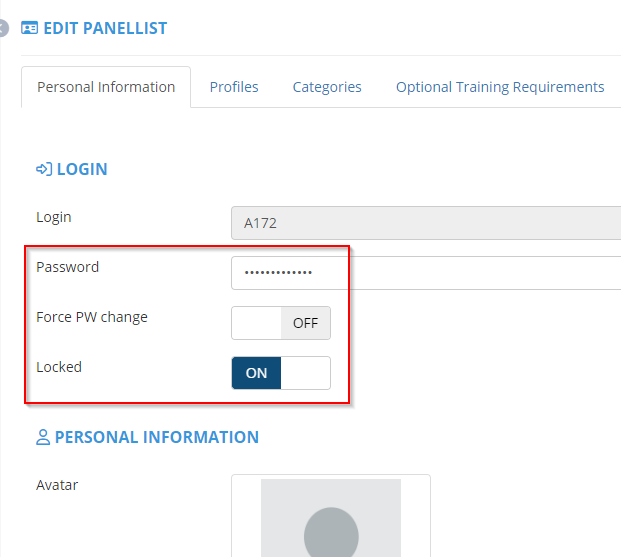Select the Optional Training Requirements tab

pos(500,87)
